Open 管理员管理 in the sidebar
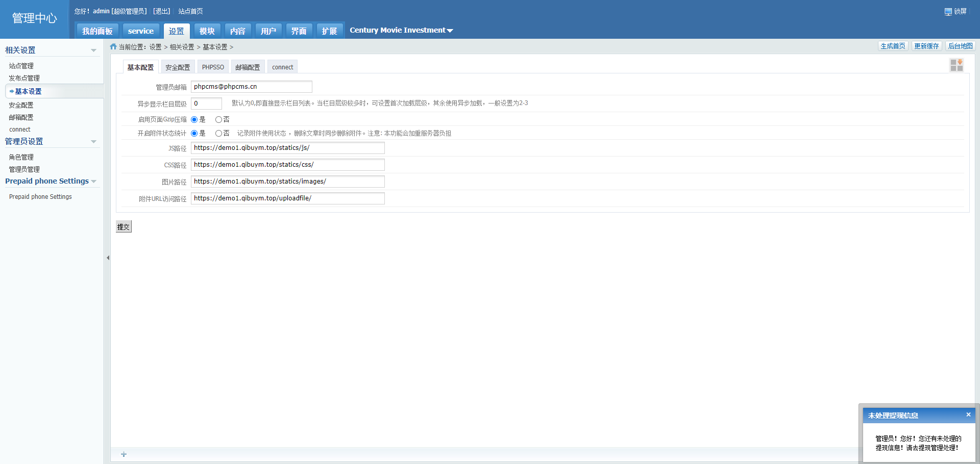Image resolution: width=980 pixels, height=464 pixels. point(24,169)
